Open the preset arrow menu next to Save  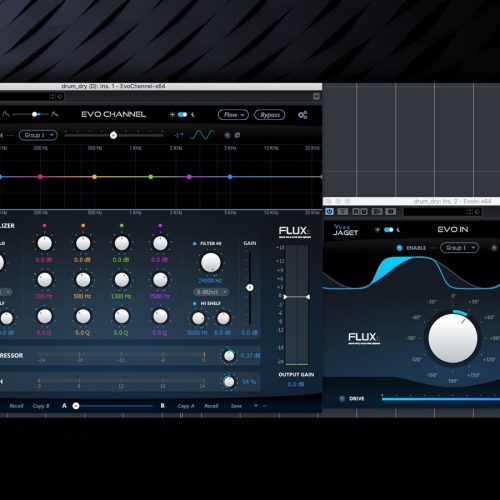tap(256, 406)
